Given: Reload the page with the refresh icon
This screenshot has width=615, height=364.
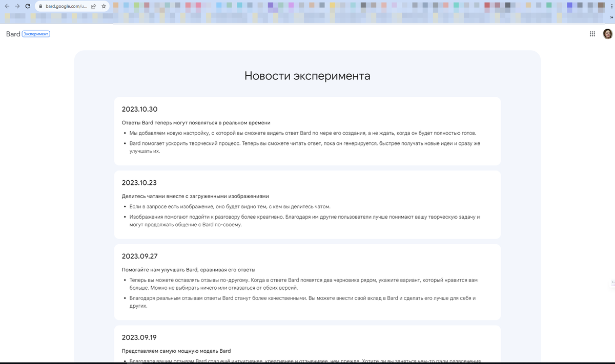Looking at the screenshot, I should [x=28, y=6].
